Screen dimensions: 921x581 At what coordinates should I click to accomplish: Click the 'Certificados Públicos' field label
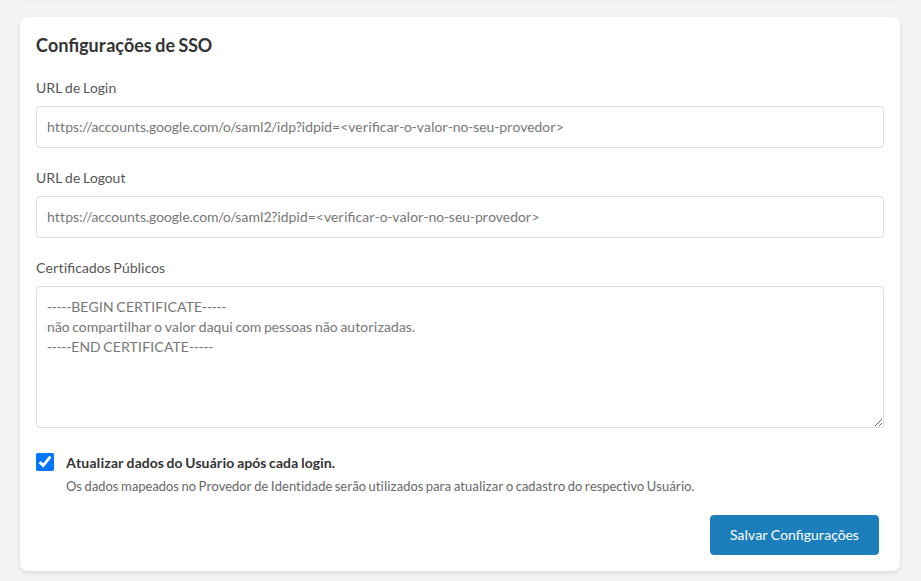click(x=100, y=268)
